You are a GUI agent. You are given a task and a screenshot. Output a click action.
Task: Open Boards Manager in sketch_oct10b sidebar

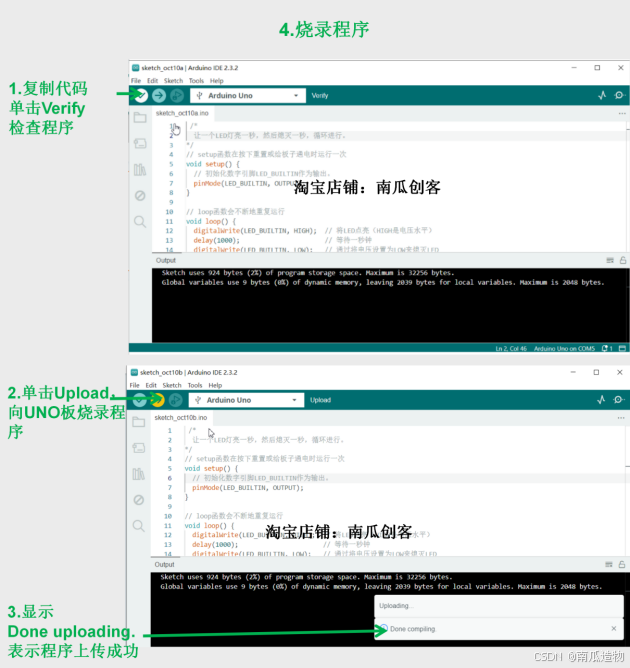[138, 448]
